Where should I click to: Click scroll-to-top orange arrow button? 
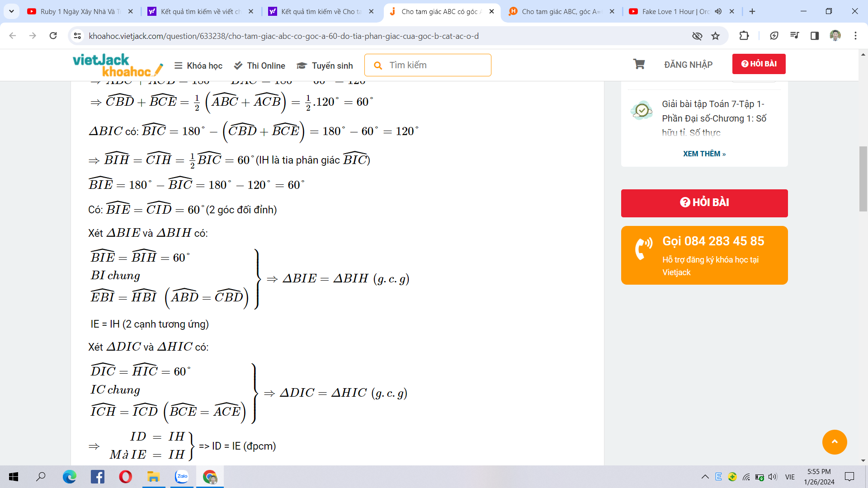tap(835, 442)
